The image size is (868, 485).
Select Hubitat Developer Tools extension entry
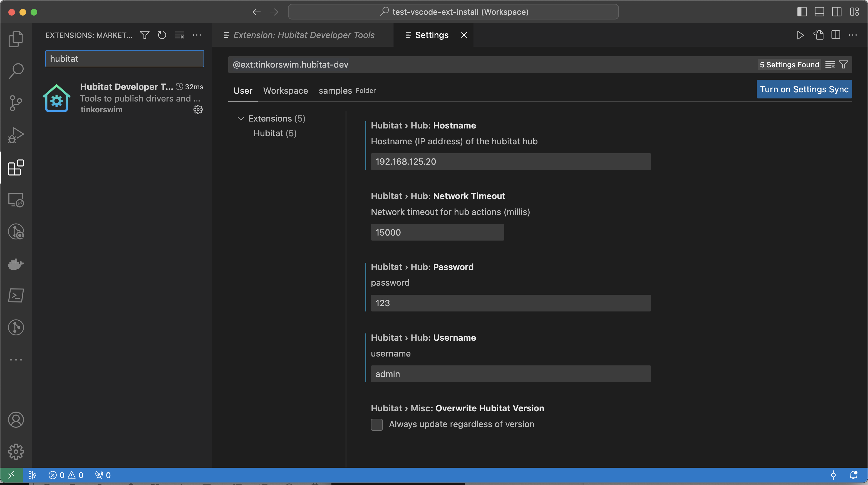pyautogui.click(x=123, y=98)
